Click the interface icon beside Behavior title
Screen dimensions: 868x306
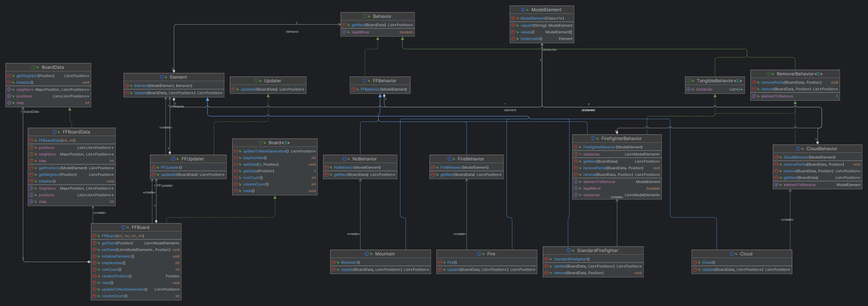pyautogui.click(x=365, y=16)
